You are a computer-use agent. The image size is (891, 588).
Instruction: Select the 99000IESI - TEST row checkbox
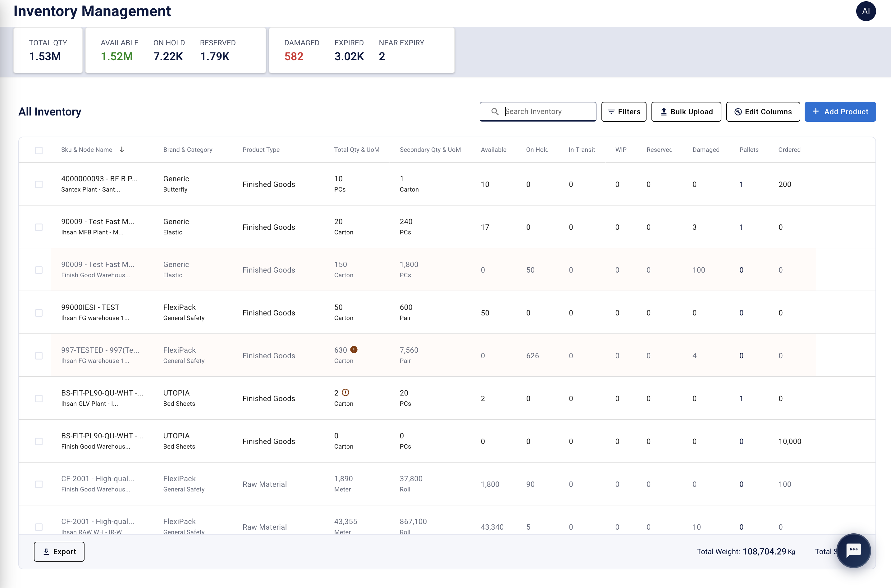[x=39, y=313]
